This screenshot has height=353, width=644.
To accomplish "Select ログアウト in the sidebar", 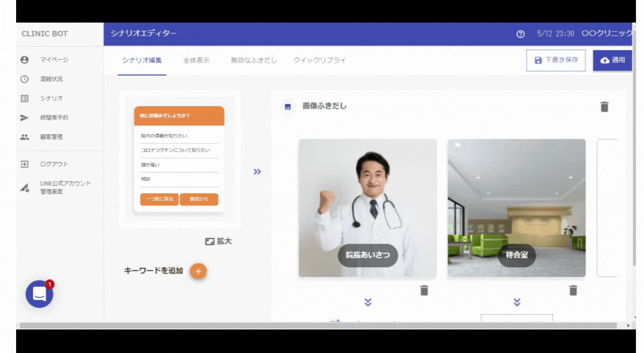I will (x=55, y=164).
